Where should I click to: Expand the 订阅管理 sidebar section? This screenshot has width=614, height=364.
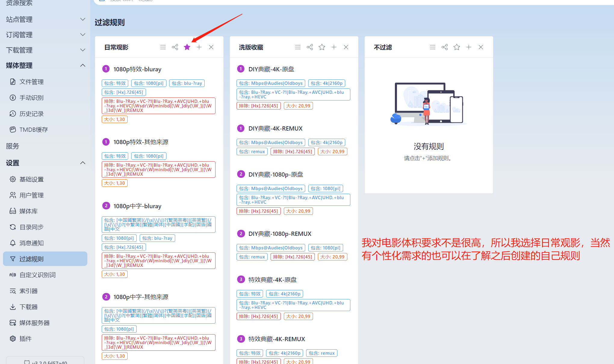coord(45,35)
